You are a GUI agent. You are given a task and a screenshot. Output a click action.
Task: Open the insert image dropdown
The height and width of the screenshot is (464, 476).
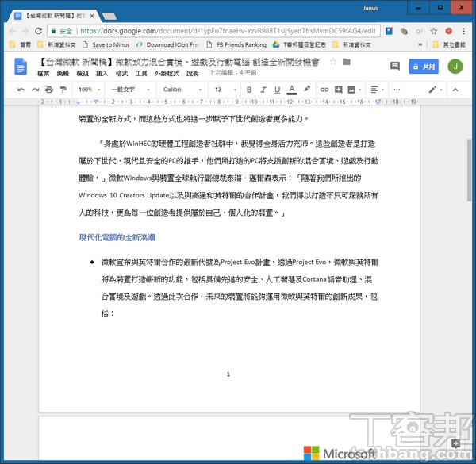click(x=355, y=90)
